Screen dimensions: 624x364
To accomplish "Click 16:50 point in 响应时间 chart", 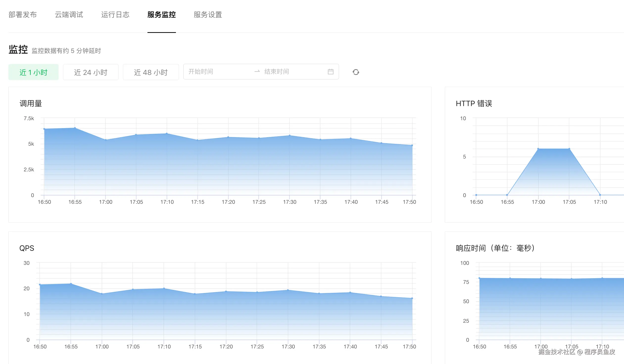I will (x=480, y=278).
